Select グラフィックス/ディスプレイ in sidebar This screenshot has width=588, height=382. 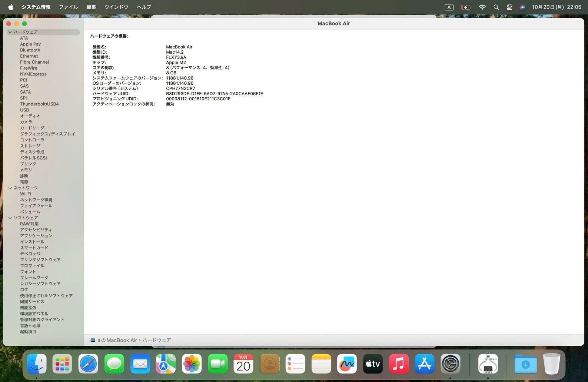point(47,134)
